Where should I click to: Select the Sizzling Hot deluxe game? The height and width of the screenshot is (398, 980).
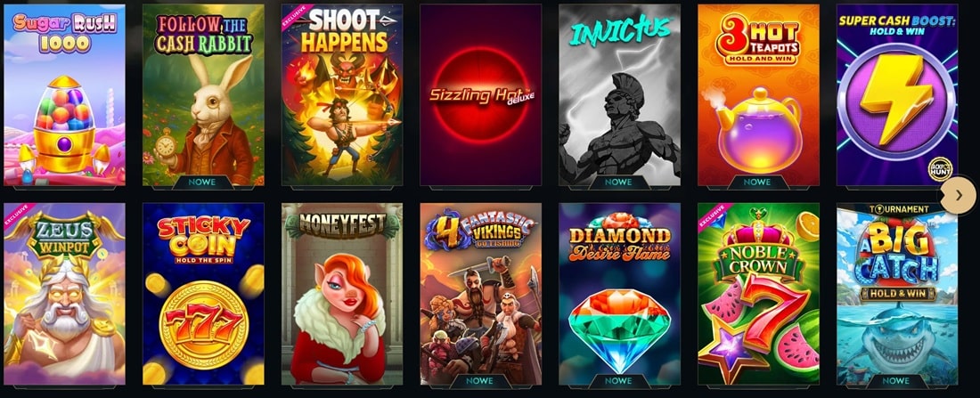click(x=480, y=95)
